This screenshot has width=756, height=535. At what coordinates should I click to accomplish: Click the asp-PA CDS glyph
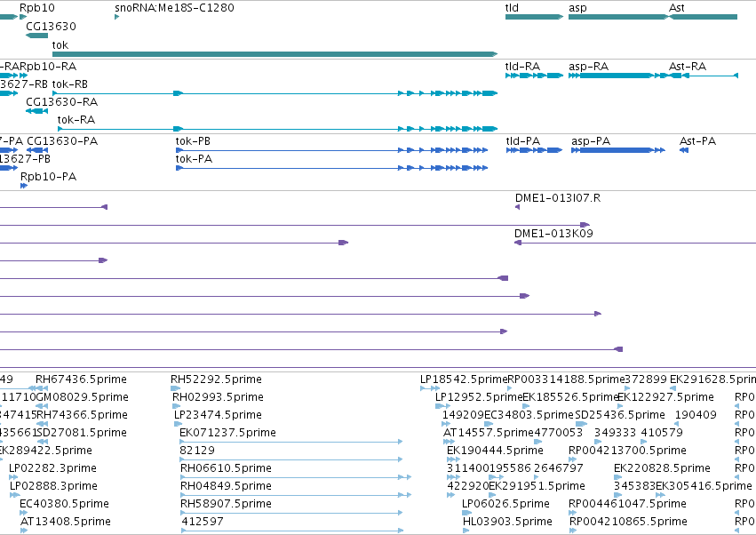618,150
